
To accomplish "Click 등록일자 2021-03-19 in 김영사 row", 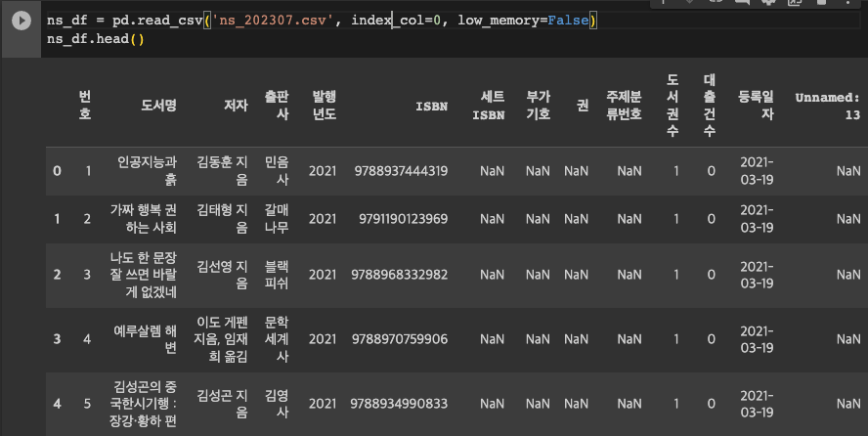I will tap(757, 404).
